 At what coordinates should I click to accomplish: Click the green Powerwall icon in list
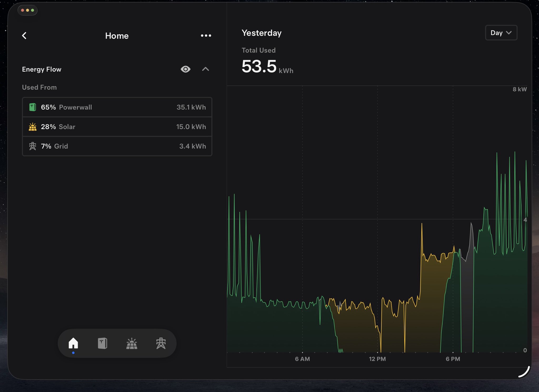click(x=32, y=107)
